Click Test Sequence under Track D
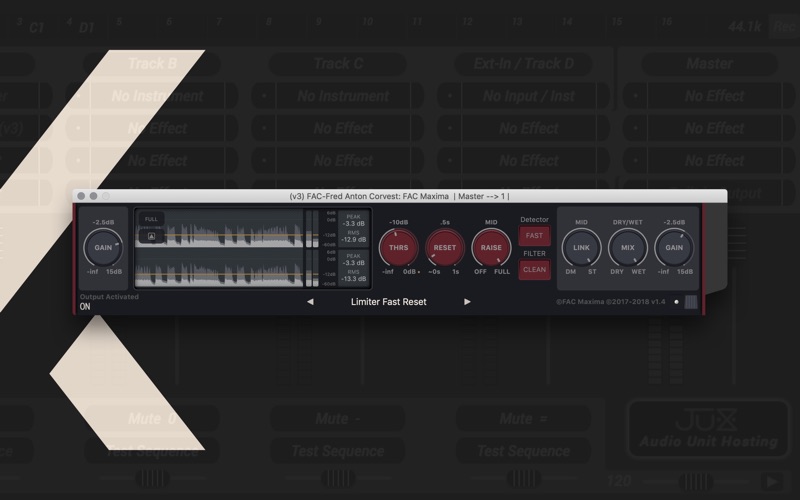The width and height of the screenshot is (800, 500). click(x=523, y=451)
